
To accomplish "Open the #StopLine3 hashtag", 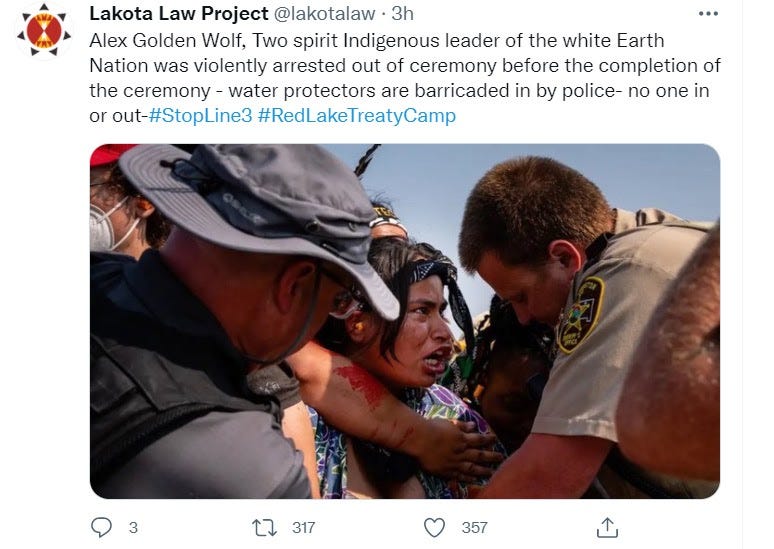I will (200, 116).
